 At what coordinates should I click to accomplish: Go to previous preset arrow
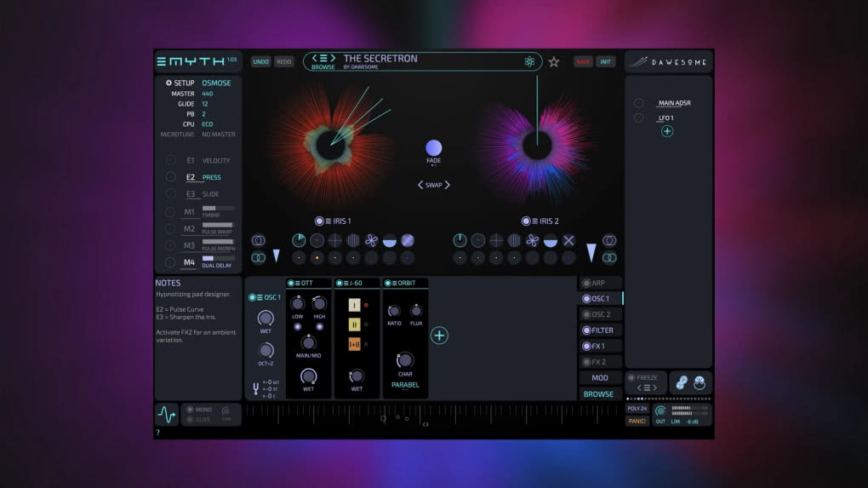[x=314, y=58]
